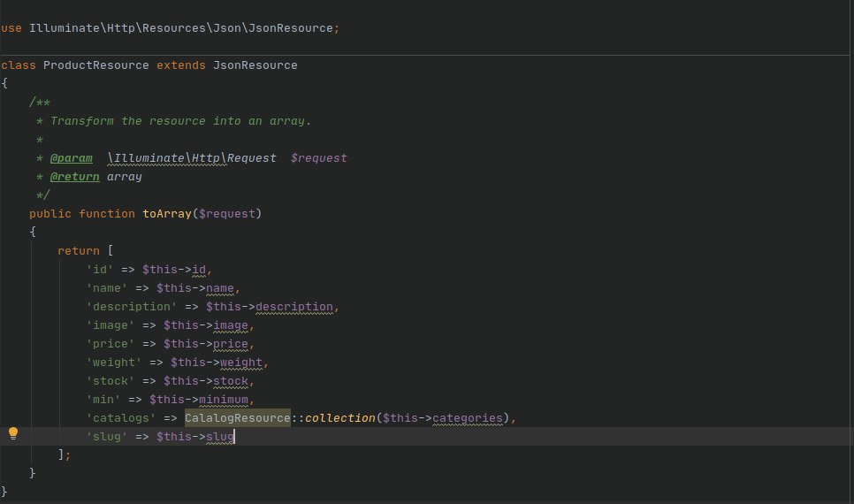Click JsonResource after extends keyword

pyautogui.click(x=255, y=65)
